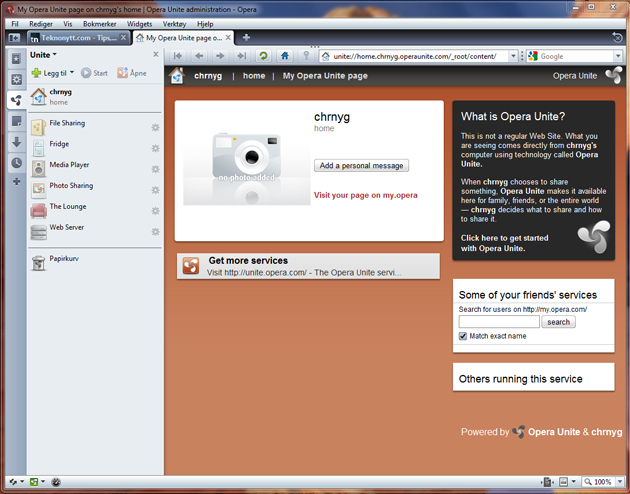The width and height of the screenshot is (630, 494).
Task: Open File Sharing settings gear
Action: (155, 128)
